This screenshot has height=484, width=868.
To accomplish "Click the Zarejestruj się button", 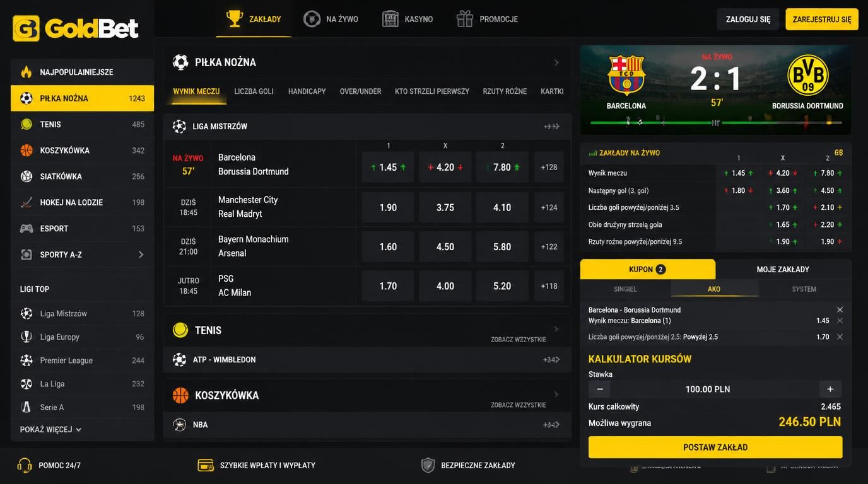I will pyautogui.click(x=822, y=20).
